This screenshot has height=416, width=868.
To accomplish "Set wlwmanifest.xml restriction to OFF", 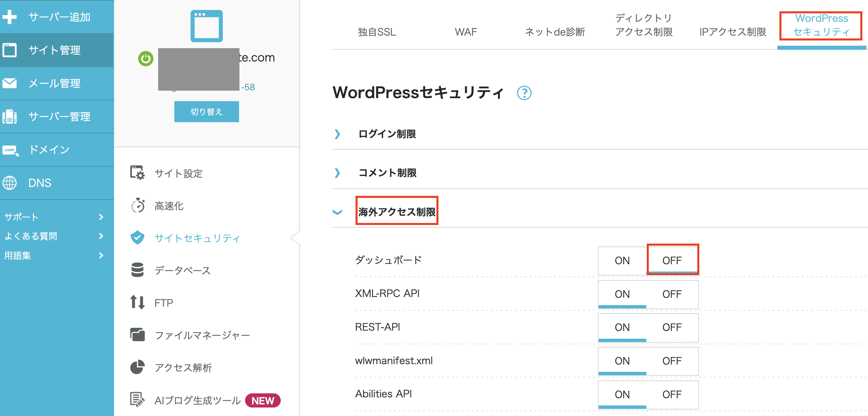I will (x=672, y=361).
